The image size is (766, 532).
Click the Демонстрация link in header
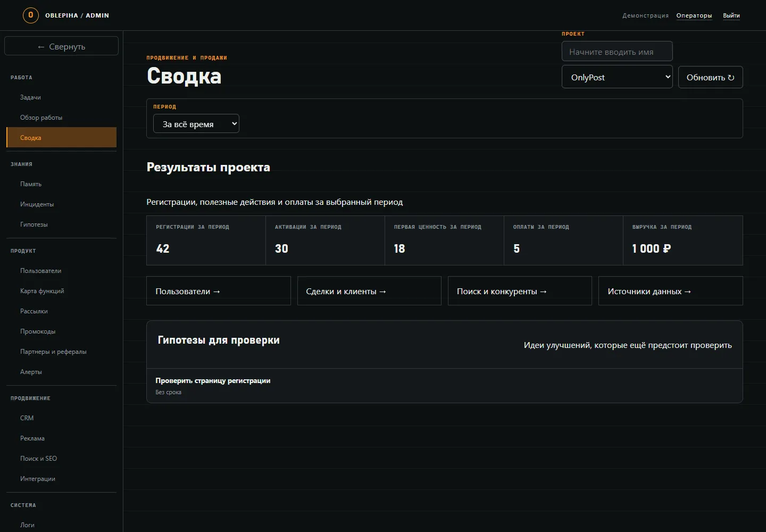point(645,15)
